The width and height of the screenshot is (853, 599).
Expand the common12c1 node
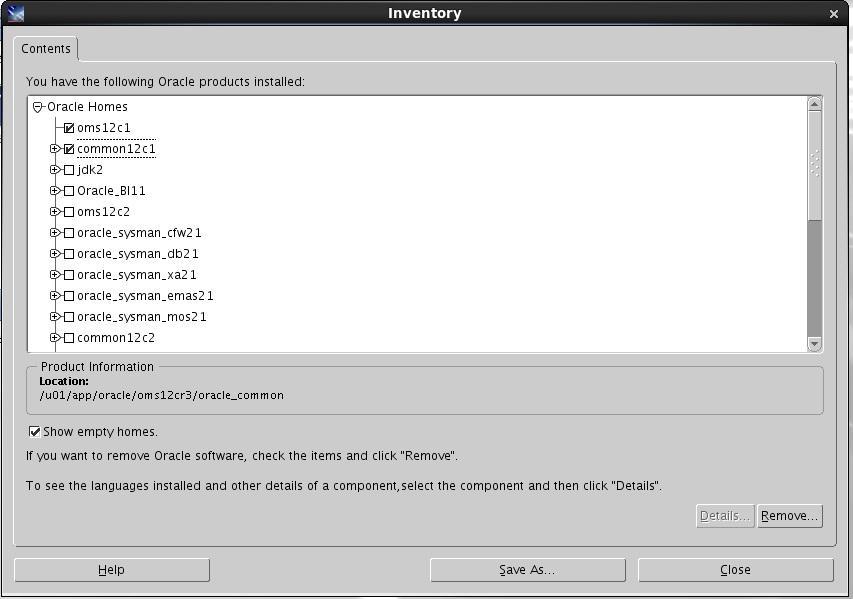[54, 149]
